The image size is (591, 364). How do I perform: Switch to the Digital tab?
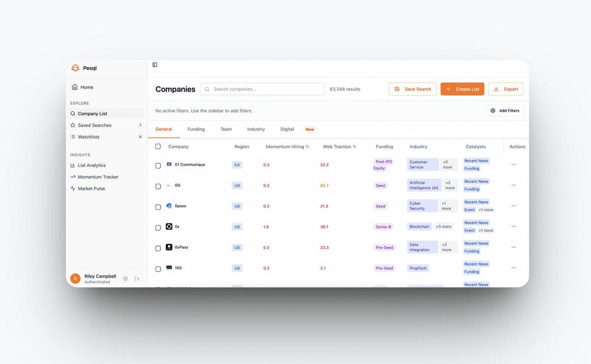[287, 129]
